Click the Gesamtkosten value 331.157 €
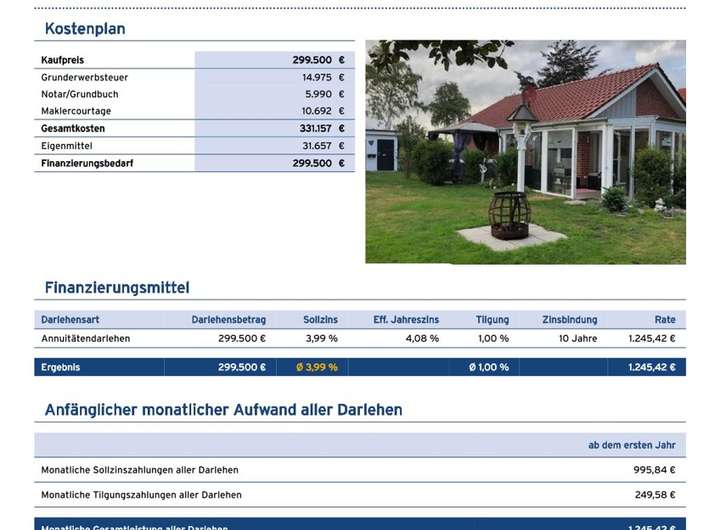 (x=322, y=129)
